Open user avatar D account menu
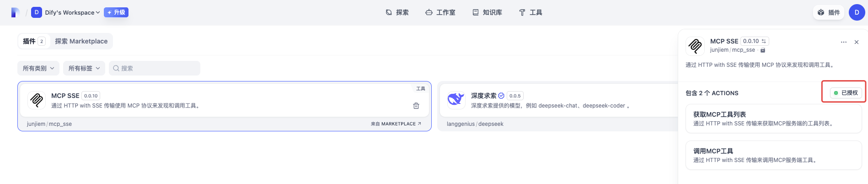 (x=857, y=12)
